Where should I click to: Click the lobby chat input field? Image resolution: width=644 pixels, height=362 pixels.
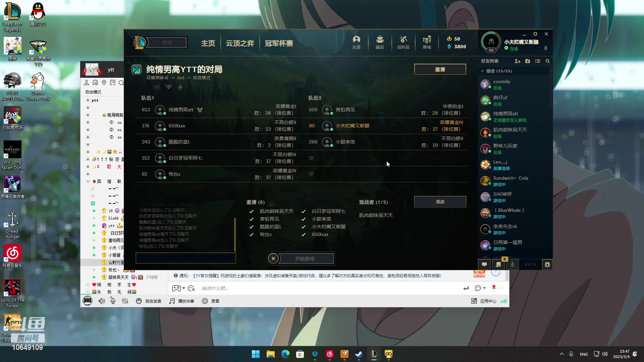pyautogui.click(x=185, y=258)
